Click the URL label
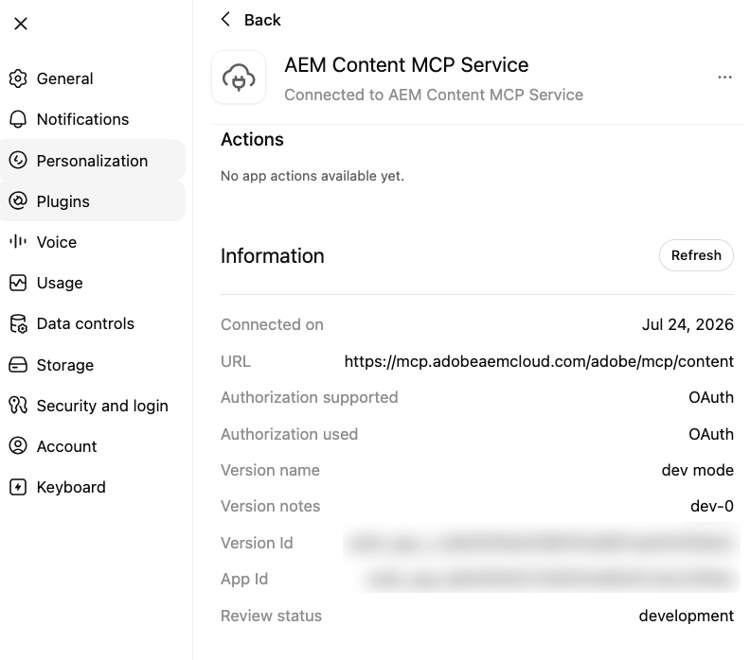 click(x=235, y=362)
